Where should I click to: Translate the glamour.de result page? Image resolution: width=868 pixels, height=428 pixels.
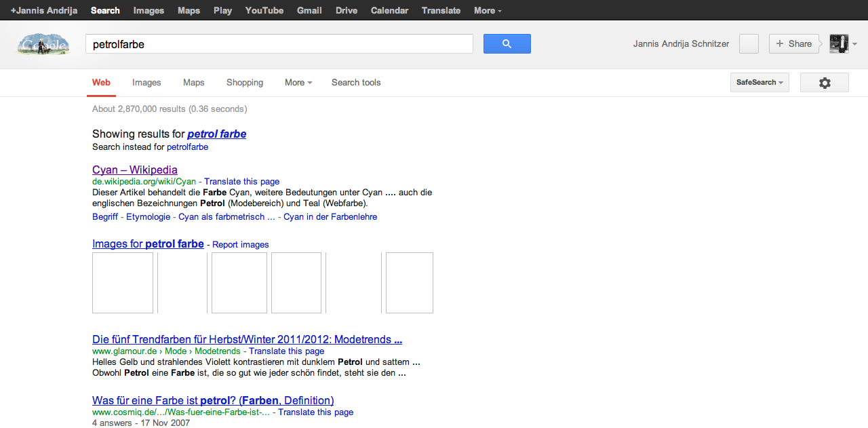pos(286,351)
